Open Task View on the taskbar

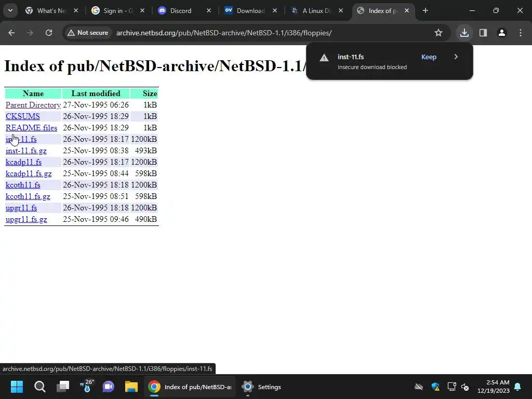click(x=63, y=387)
